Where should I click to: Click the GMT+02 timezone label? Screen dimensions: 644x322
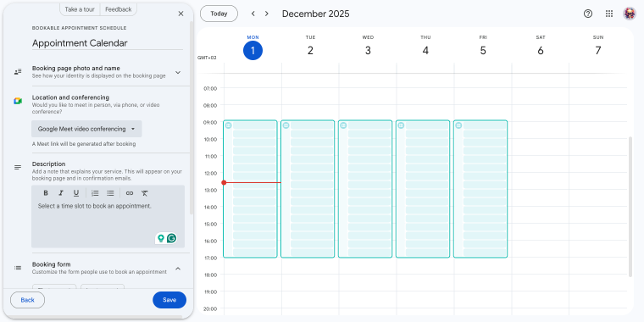point(207,58)
